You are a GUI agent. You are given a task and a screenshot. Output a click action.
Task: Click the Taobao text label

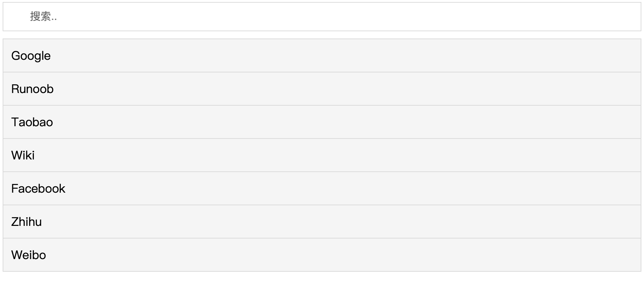(32, 122)
